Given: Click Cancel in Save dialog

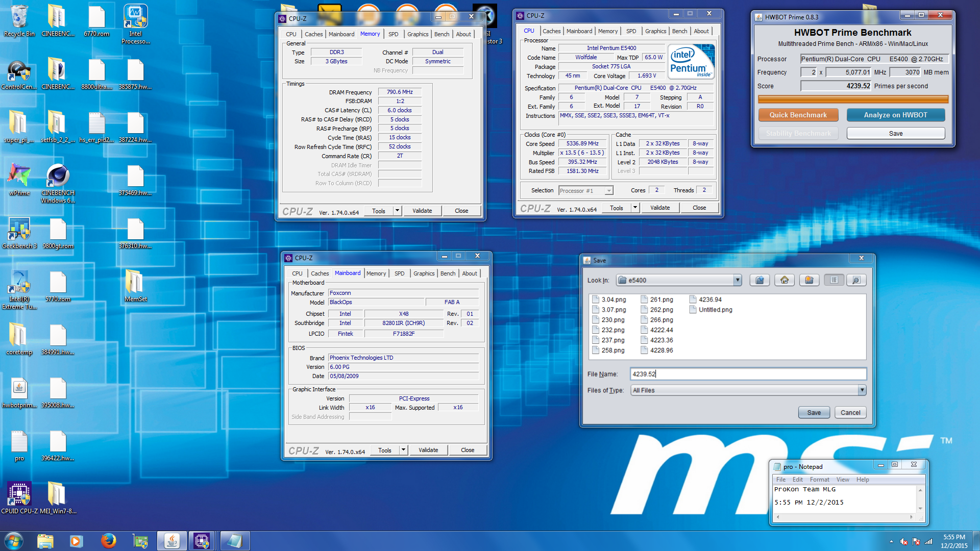Looking at the screenshot, I should 850,413.
